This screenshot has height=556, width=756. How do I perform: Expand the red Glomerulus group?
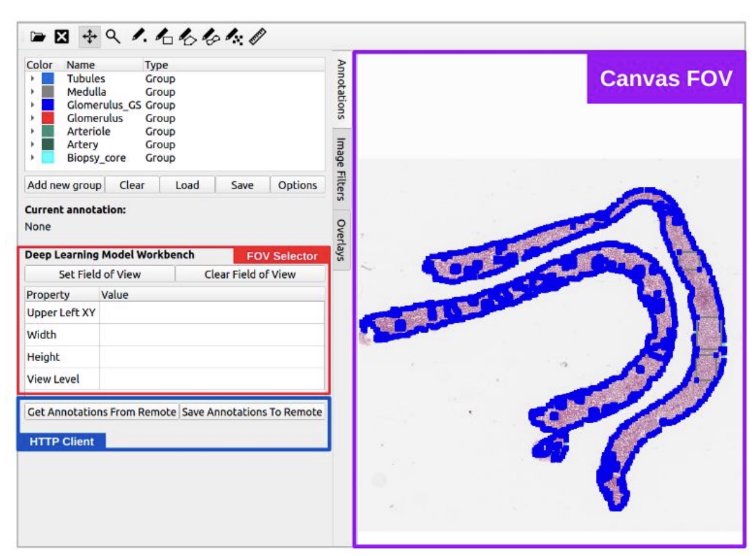click(32, 118)
